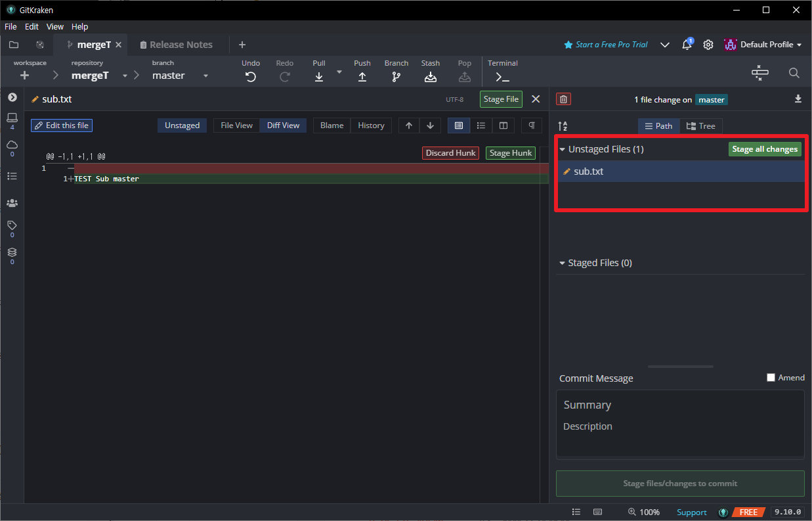The height and width of the screenshot is (521, 812).
Task: Open the Team people icon in sidebar
Action: coord(12,203)
